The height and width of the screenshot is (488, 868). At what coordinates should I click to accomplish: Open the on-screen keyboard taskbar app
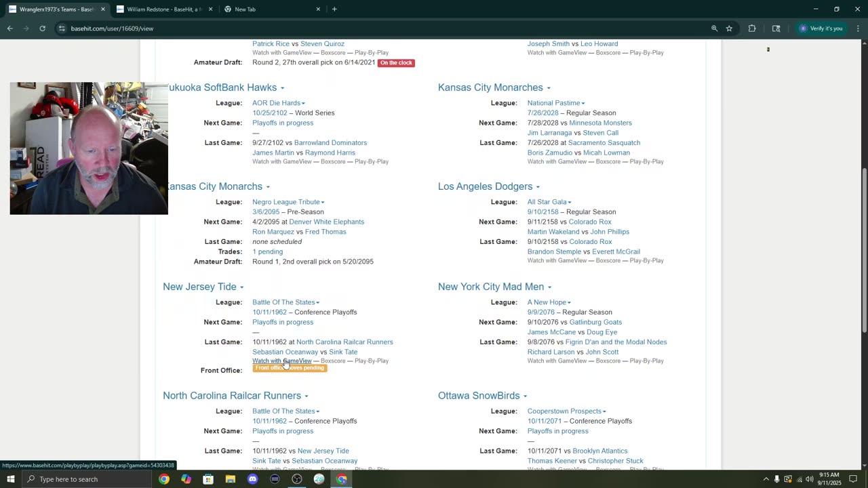275,479
